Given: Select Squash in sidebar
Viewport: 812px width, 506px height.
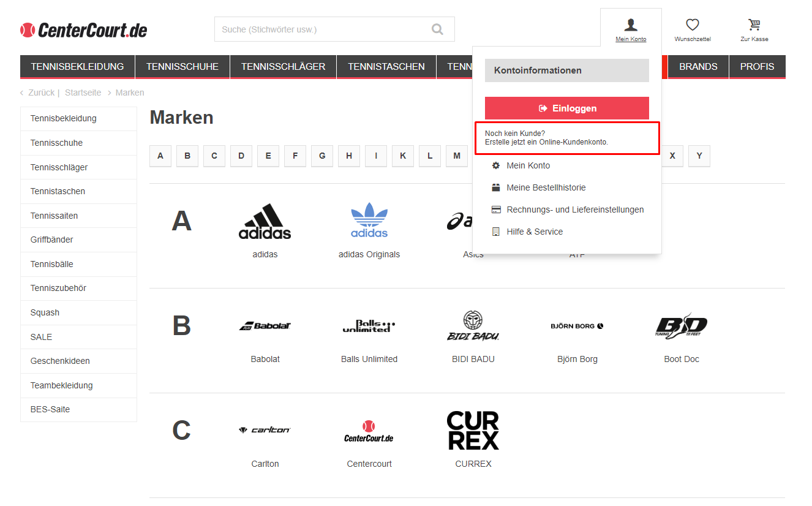Looking at the screenshot, I should (78, 312).
